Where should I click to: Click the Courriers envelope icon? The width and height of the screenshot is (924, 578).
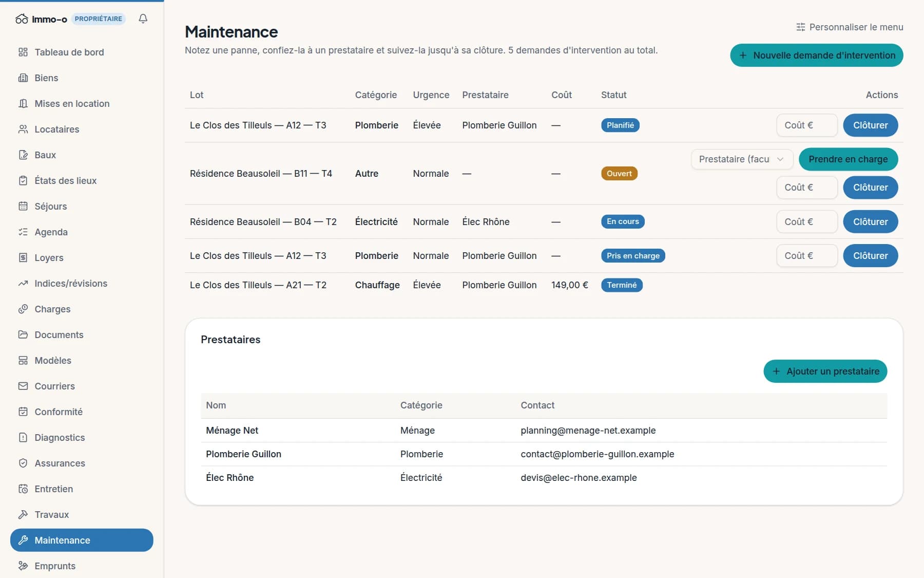23,386
